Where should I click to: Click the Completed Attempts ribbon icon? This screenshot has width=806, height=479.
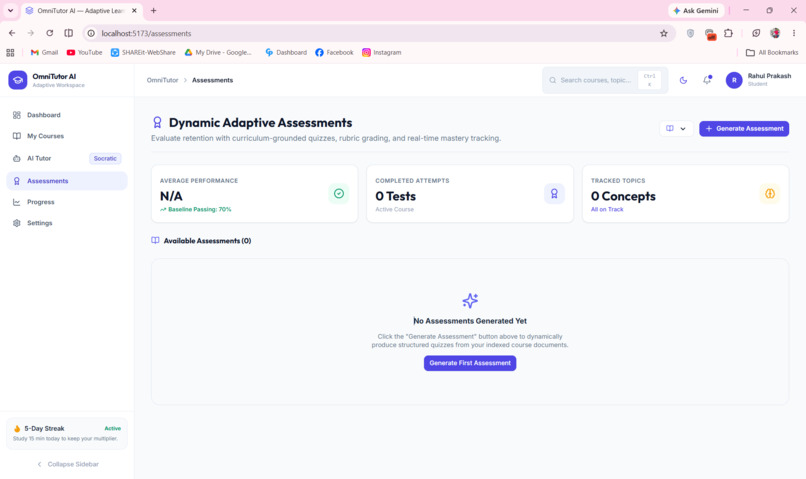tap(554, 194)
